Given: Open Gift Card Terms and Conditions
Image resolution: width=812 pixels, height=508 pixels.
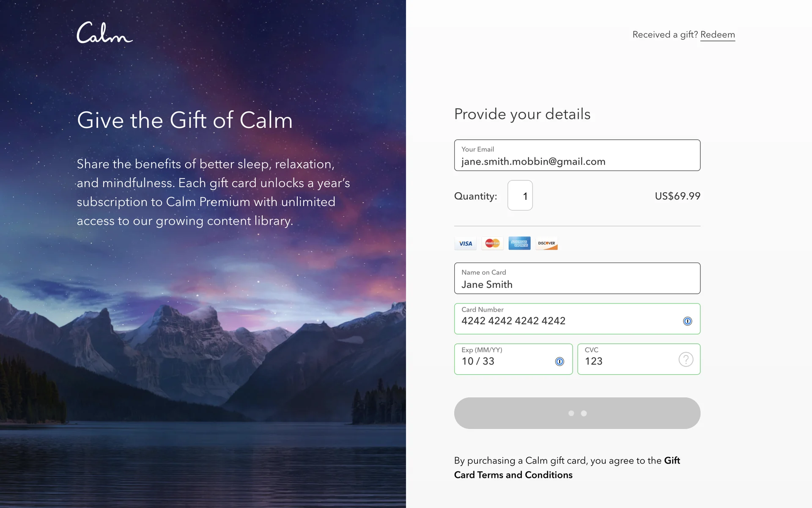Looking at the screenshot, I should point(513,475).
